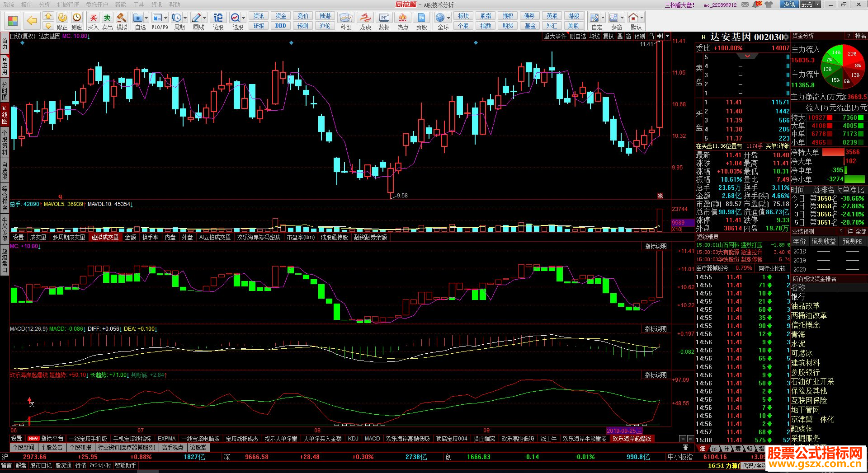Select the 个股新闻 bottom tab
Viewport: 868px width, 473px height.
(x=24, y=447)
